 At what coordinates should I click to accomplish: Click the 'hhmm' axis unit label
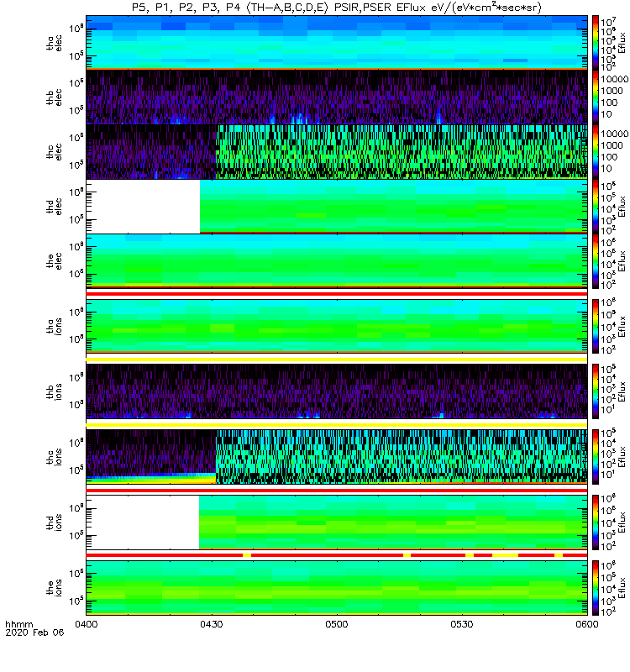pyautogui.click(x=18, y=624)
